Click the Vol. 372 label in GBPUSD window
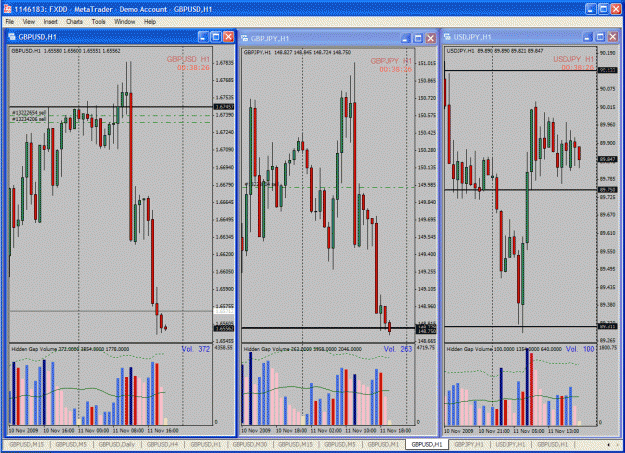This screenshot has height=453, width=625. (x=195, y=349)
